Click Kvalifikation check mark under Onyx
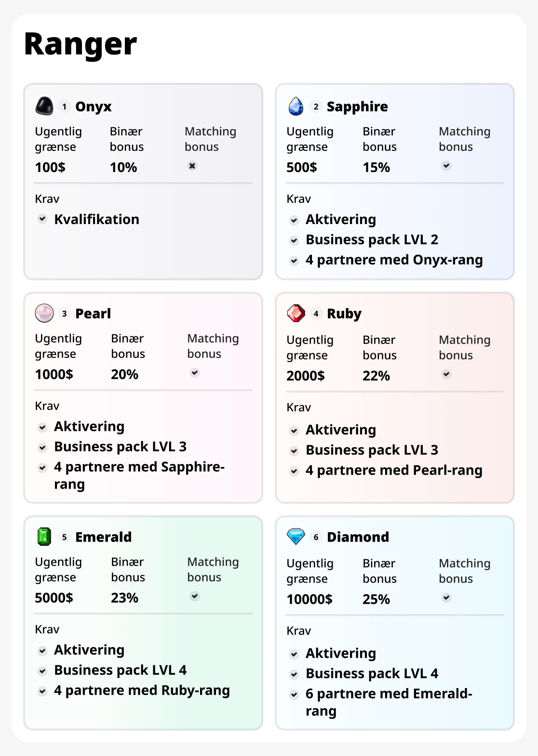 point(43,219)
